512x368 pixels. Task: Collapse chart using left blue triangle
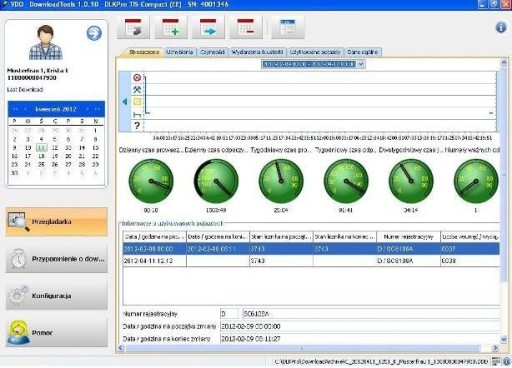click(x=125, y=102)
